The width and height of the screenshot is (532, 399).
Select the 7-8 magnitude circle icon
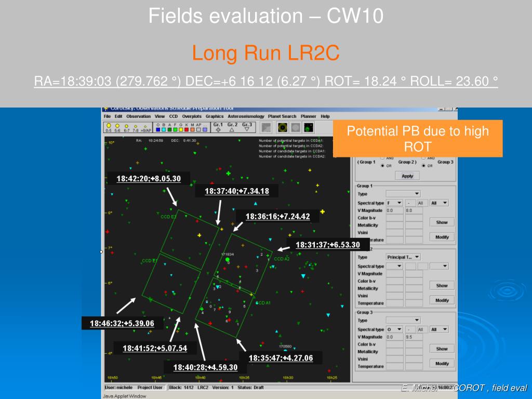pyautogui.click(x=136, y=127)
